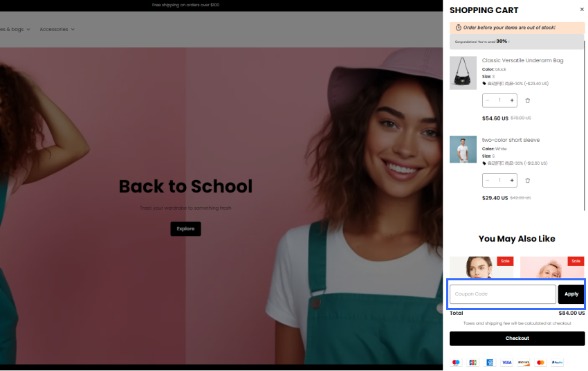588x371 pixels.
Task: Click the Explore button on banner
Action: (185, 229)
